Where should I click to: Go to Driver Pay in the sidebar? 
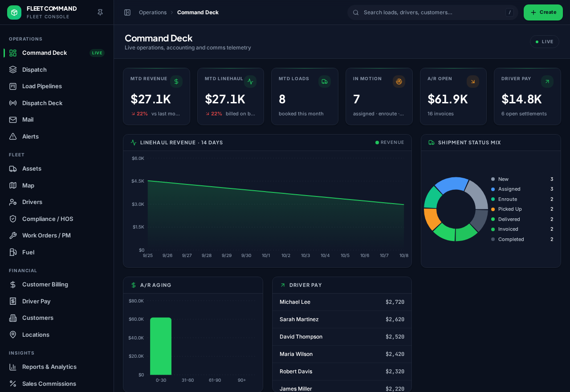tap(57, 301)
